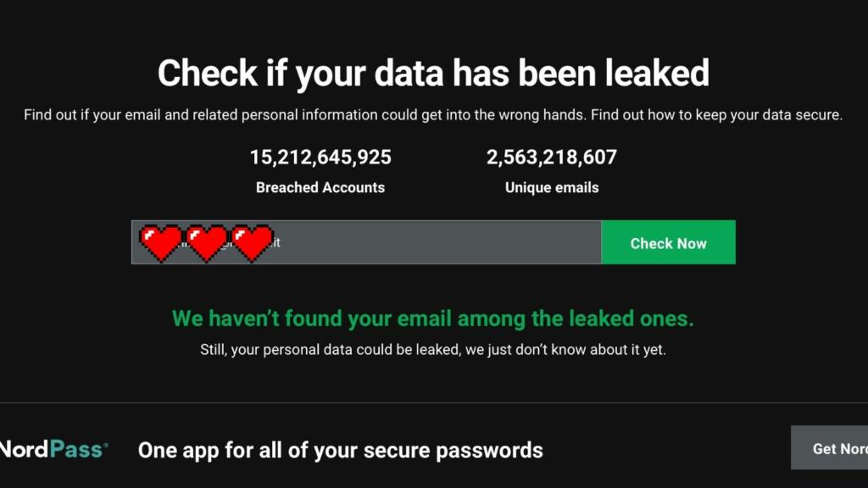The width and height of the screenshot is (868, 488).
Task: Click the secure passwords tagline in the footer
Action: point(340,450)
